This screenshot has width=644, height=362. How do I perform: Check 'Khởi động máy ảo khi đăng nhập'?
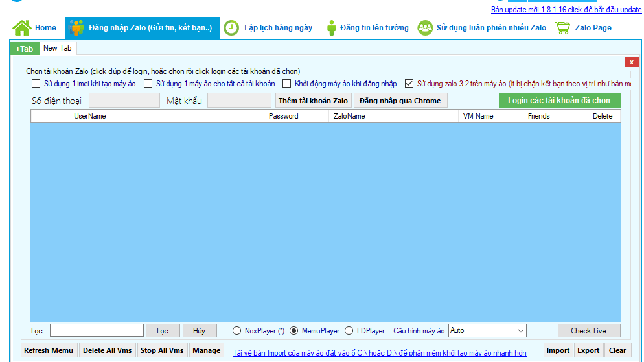[286, 84]
